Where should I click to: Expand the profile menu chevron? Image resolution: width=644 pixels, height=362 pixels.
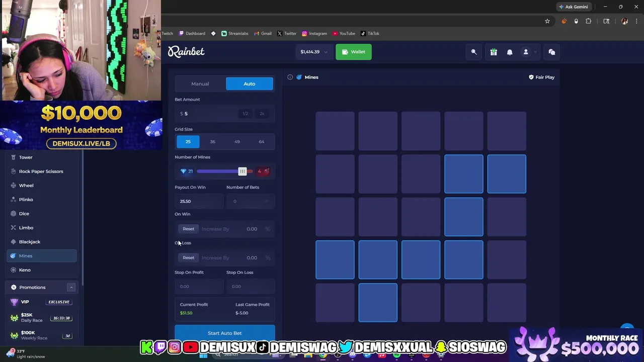tap(535, 52)
